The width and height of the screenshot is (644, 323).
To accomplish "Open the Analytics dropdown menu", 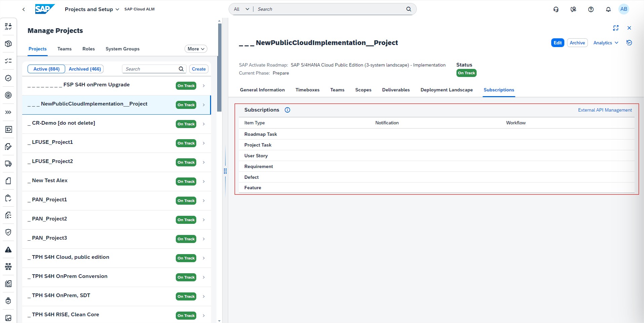I will 605,43.
